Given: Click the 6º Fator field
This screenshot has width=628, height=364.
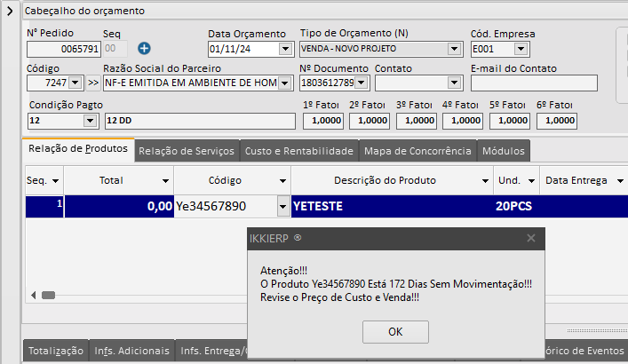Looking at the screenshot, I should point(557,121).
